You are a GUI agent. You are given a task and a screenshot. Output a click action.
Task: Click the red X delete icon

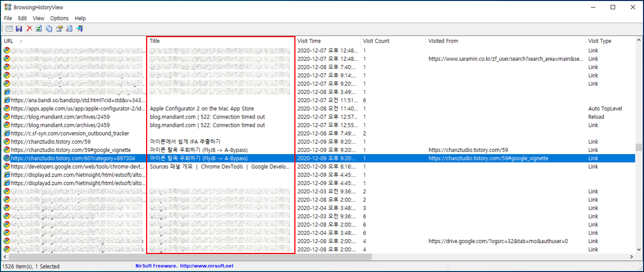[29, 29]
